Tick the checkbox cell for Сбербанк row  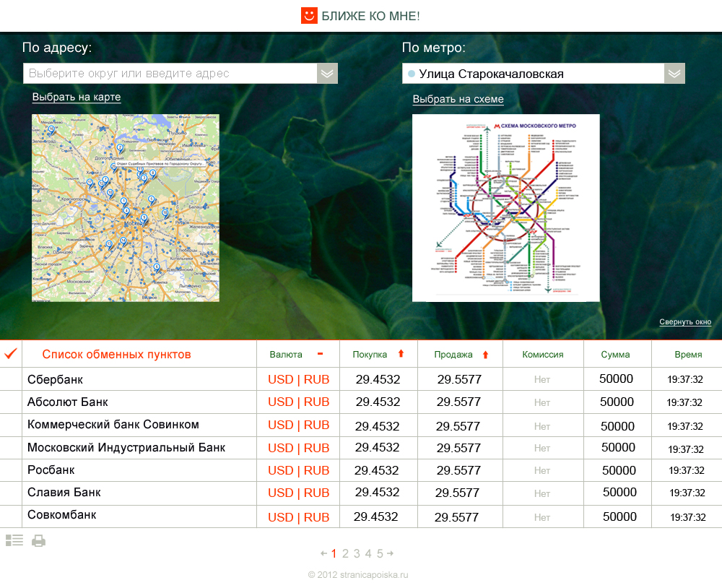(11, 379)
